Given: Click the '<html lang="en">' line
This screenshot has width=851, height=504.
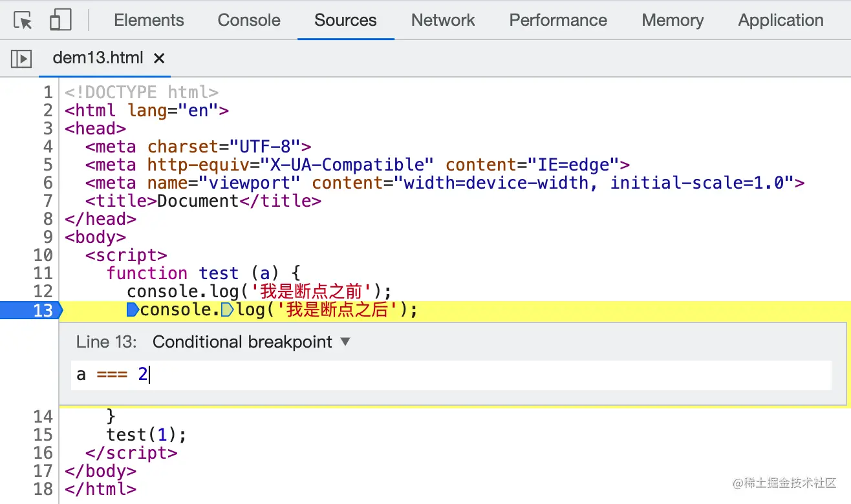Looking at the screenshot, I should pyautogui.click(x=147, y=110).
